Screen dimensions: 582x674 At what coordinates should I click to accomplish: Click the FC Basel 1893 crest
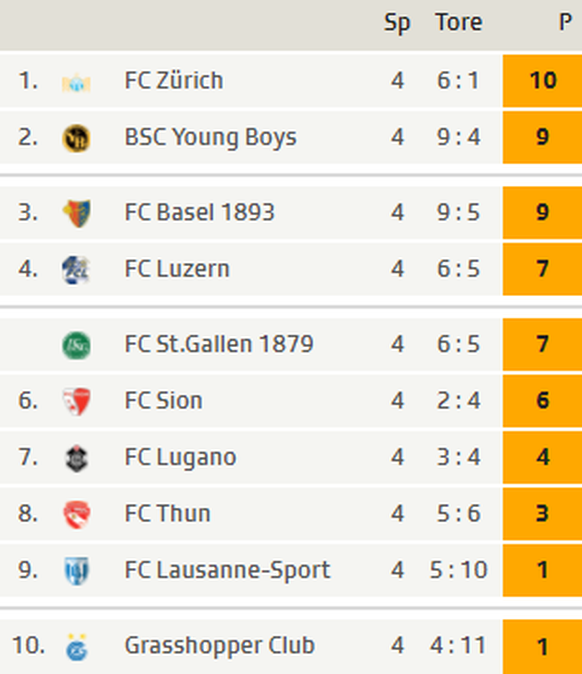[x=77, y=213]
